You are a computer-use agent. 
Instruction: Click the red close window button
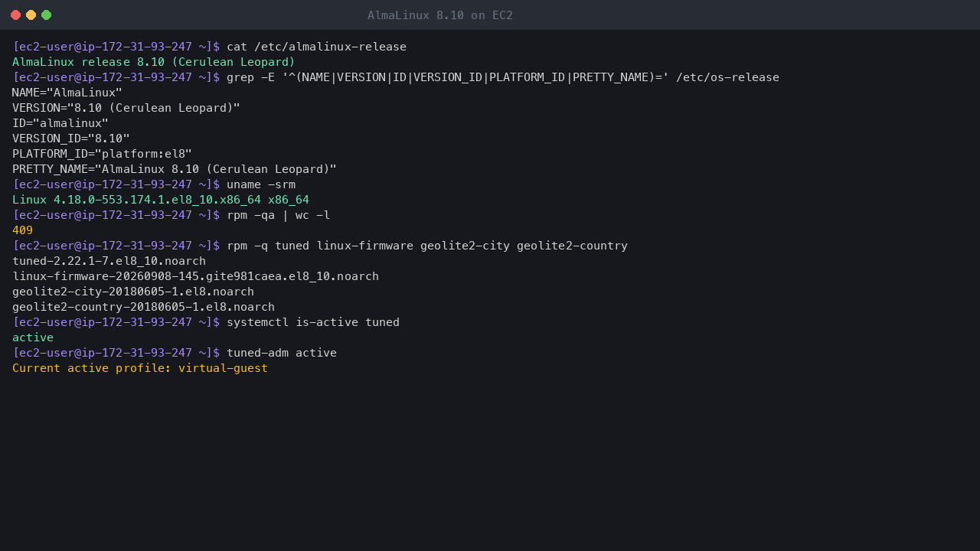16,15
